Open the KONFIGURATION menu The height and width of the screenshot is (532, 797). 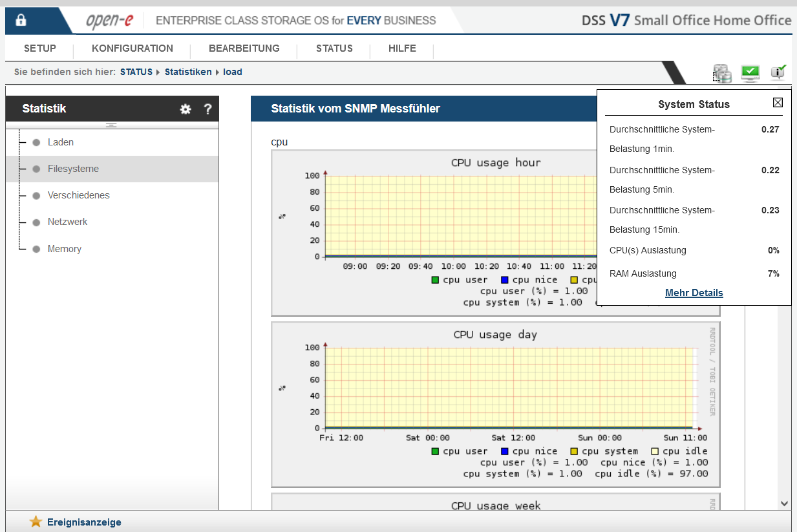pos(133,48)
